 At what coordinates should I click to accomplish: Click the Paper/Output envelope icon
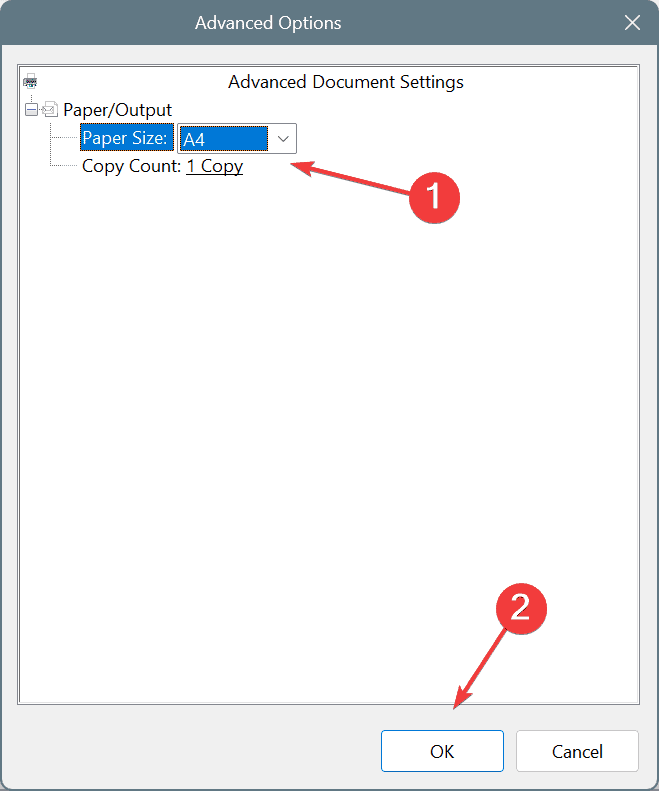coord(50,109)
